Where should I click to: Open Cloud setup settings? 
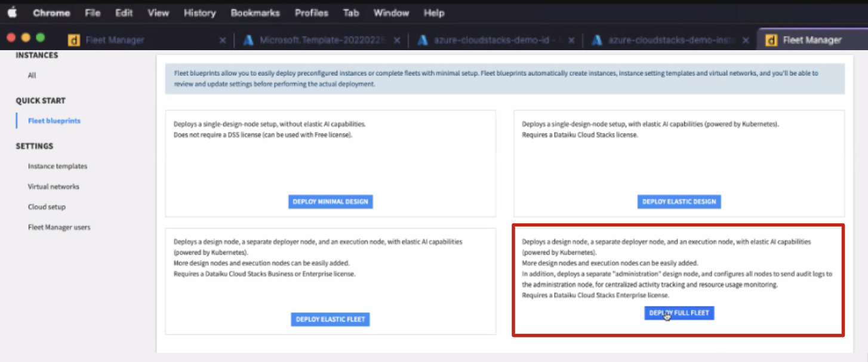47,207
